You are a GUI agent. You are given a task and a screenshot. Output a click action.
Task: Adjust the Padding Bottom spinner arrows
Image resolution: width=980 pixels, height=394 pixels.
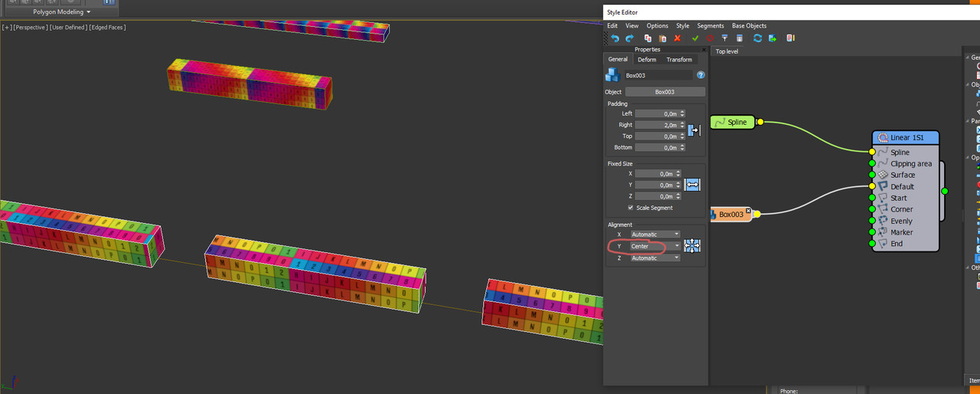click(x=681, y=147)
